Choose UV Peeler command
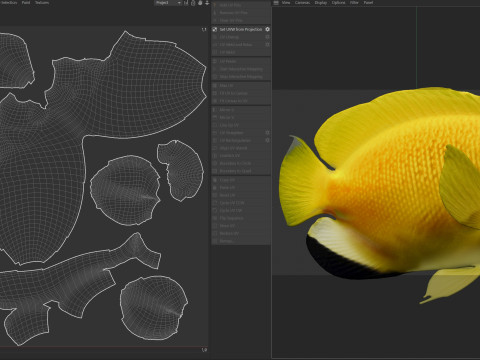This screenshot has width=480, height=360. 241,61
